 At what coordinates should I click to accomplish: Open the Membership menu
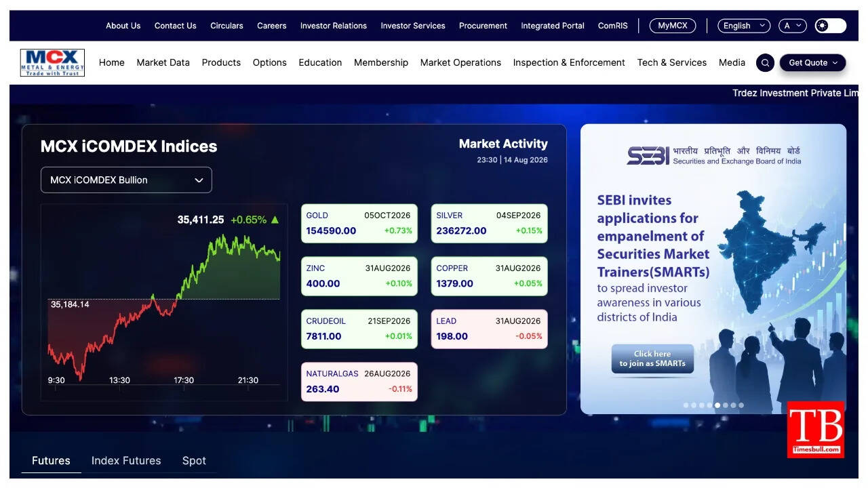pos(381,62)
